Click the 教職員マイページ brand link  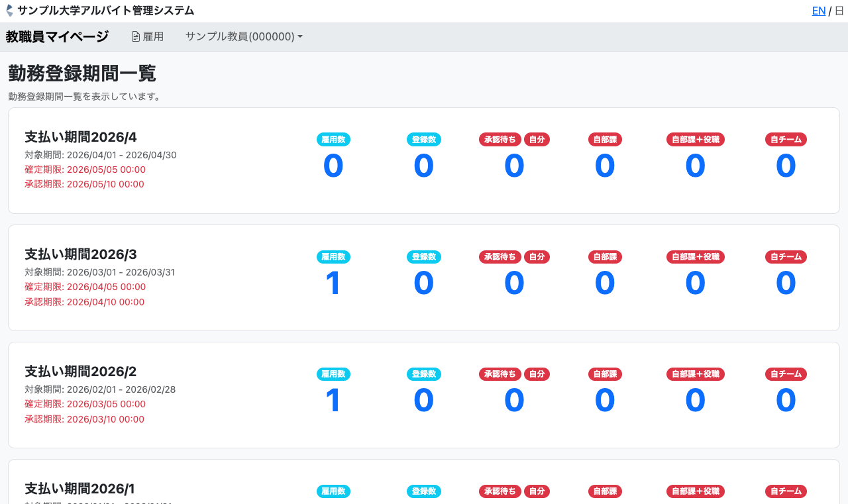57,37
